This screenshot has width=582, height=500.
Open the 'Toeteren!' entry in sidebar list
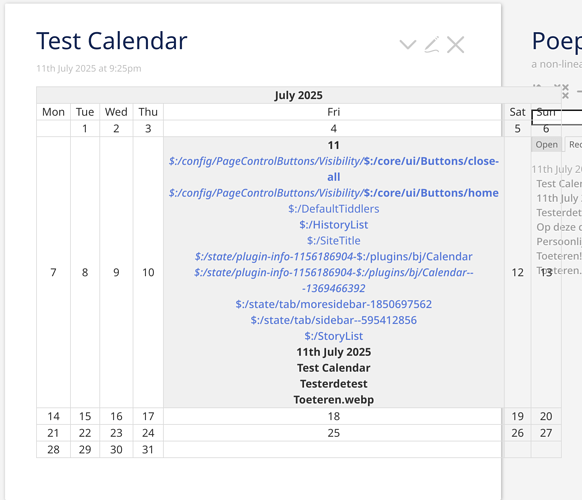tap(559, 256)
